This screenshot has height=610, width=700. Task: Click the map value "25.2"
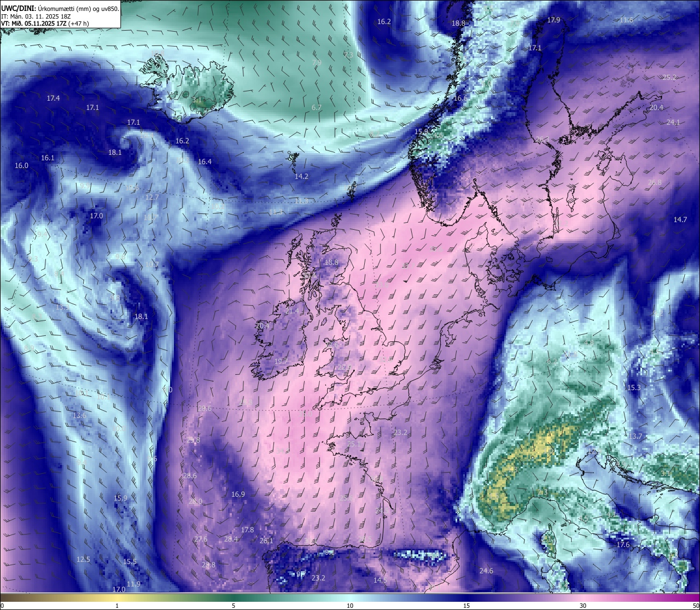pyautogui.click(x=669, y=78)
